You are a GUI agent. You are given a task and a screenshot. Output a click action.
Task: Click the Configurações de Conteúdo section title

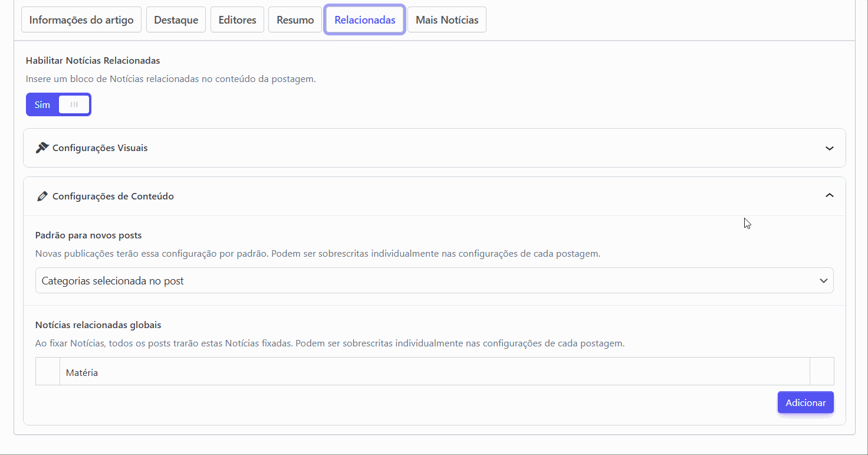tap(113, 197)
